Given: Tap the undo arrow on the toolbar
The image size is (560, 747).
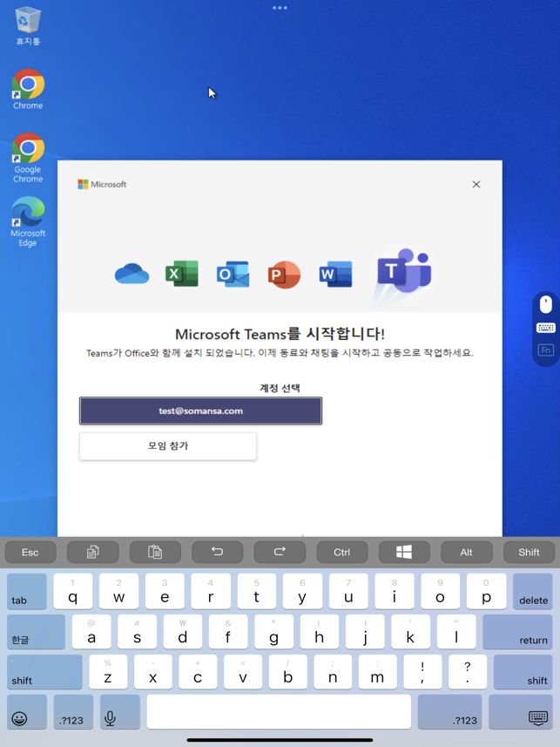Looking at the screenshot, I should (x=217, y=552).
